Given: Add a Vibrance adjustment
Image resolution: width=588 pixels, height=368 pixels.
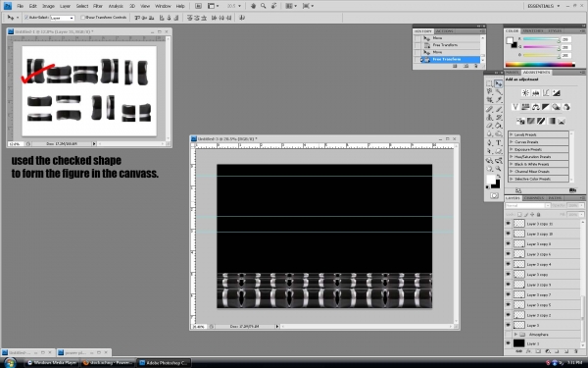Looking at the screenshot, I should point(515,107).
